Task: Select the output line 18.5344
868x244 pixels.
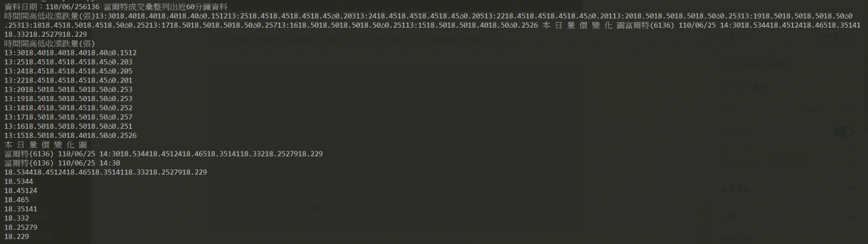Action: click(18, 182)
